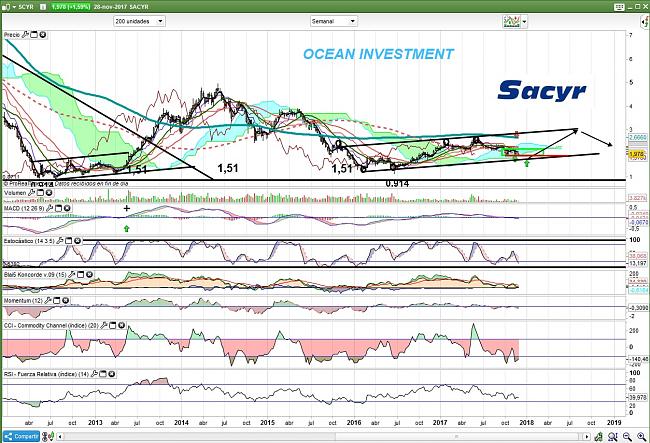The height and width of the screenshot is (443, 650).
Task: Maximize the RSI panel
Action: pyautogui.click(x=103, y=374)
